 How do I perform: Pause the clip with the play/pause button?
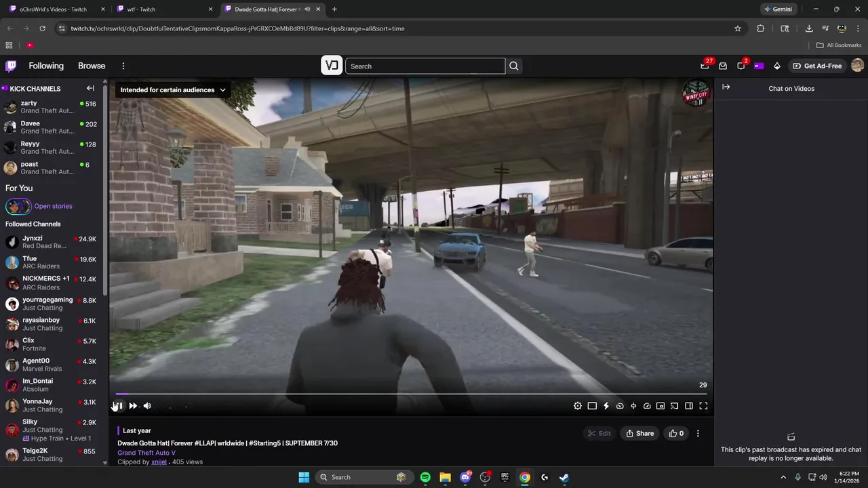click(x=118, y=406)
